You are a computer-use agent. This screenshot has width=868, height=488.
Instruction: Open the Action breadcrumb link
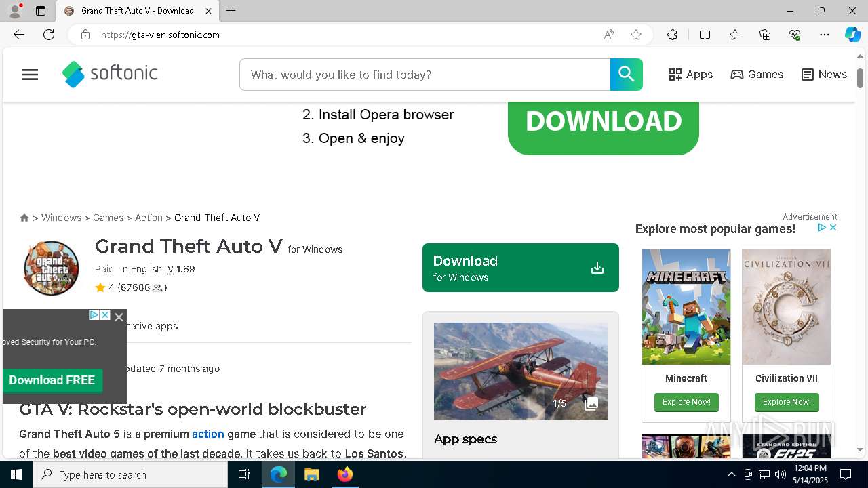tap(149, 218)
